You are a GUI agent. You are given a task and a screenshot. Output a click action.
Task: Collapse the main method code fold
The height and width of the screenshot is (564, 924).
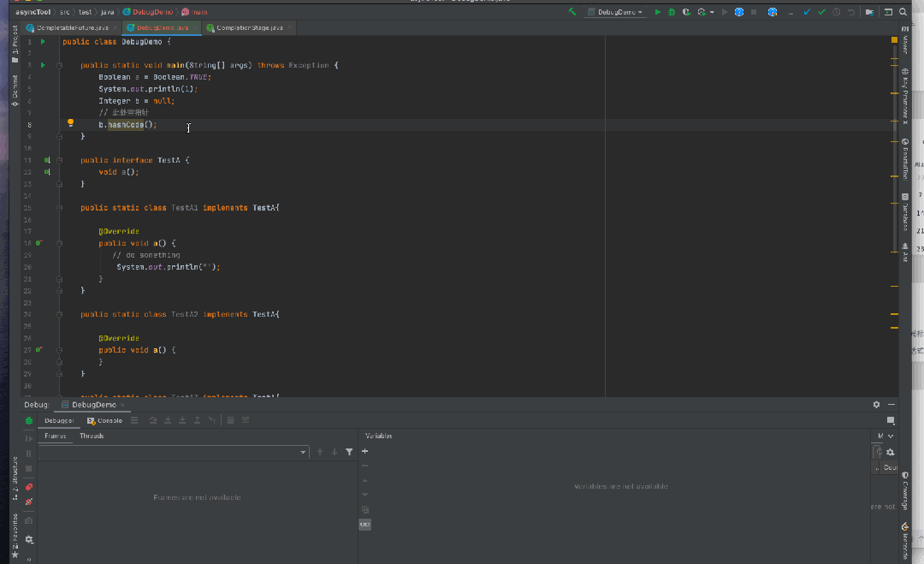(59, 65)
